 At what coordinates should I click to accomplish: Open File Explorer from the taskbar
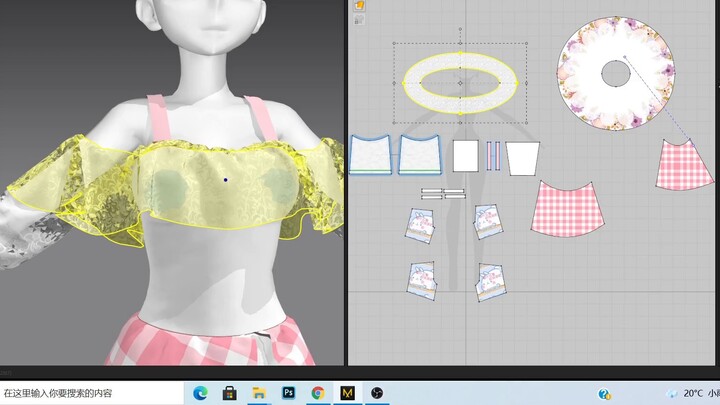point(258,393)
